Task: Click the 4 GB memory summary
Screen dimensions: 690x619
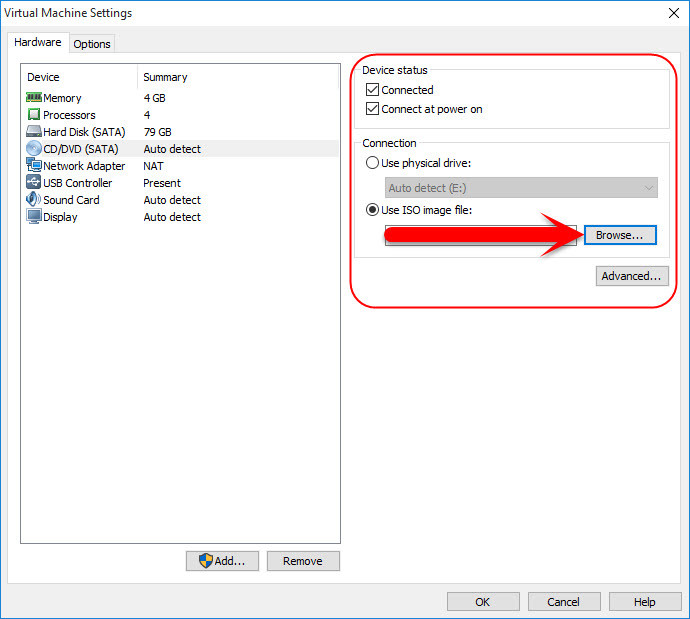Action: [x=154, y=98]
